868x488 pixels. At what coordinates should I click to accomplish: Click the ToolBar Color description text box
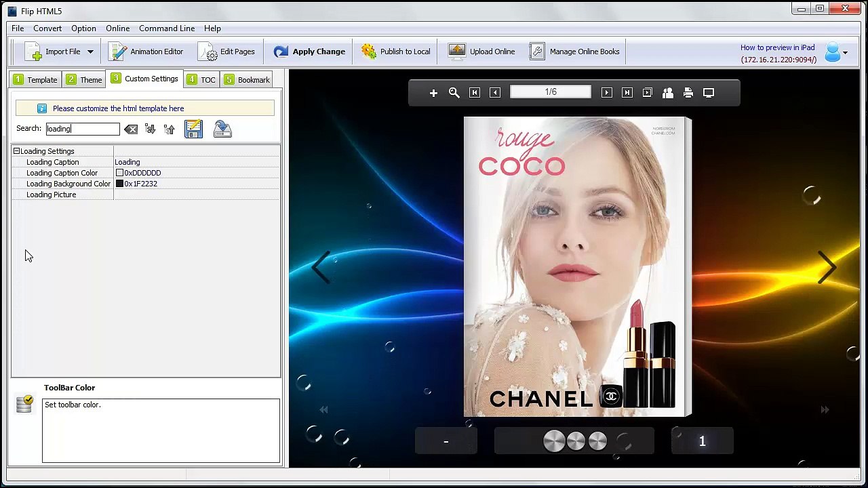point(161,430)
